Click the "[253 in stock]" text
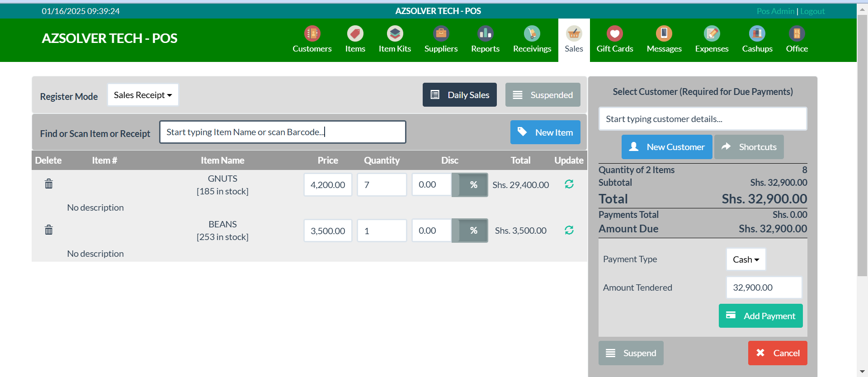Image resolution: width=868 pixels, height=377 pixels. click(x=222, y=237)
